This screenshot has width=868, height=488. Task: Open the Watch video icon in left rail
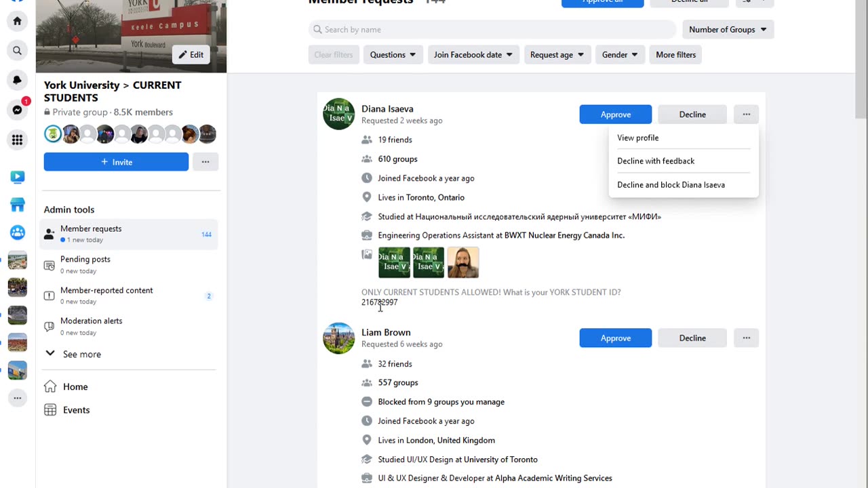pyautogui.click(x=18, y=177)
